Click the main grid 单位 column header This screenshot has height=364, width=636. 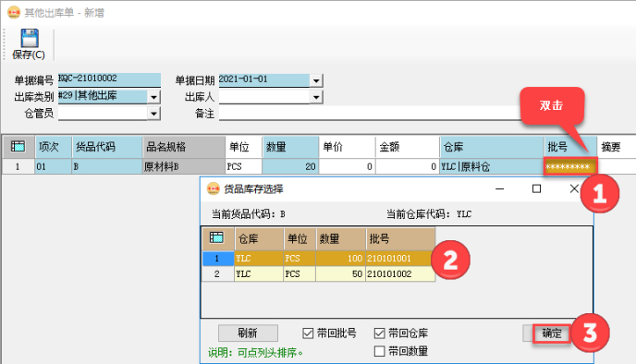pos(243,147)
